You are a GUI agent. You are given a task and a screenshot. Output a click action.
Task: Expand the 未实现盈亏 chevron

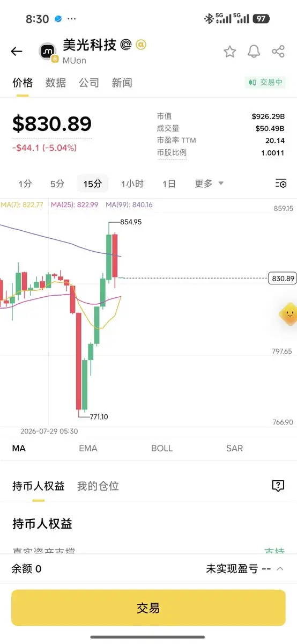click(280, 569)
